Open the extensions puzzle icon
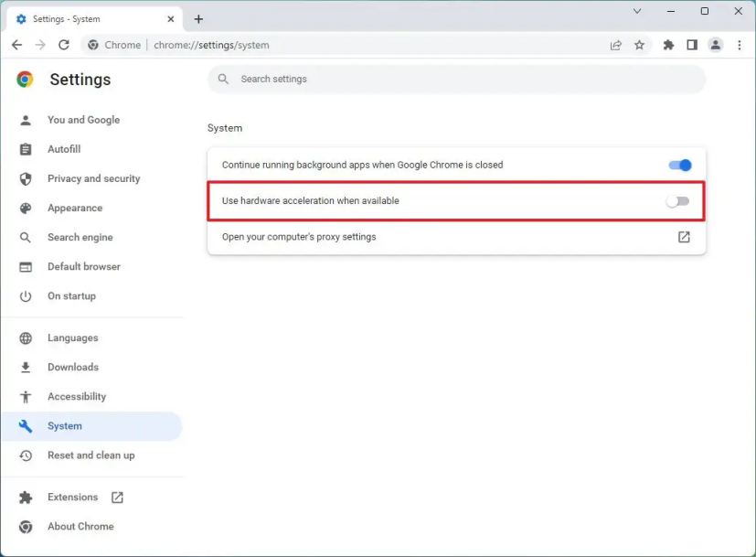The image size is (756, 557). pyautogui.click(x=668, y=45)
